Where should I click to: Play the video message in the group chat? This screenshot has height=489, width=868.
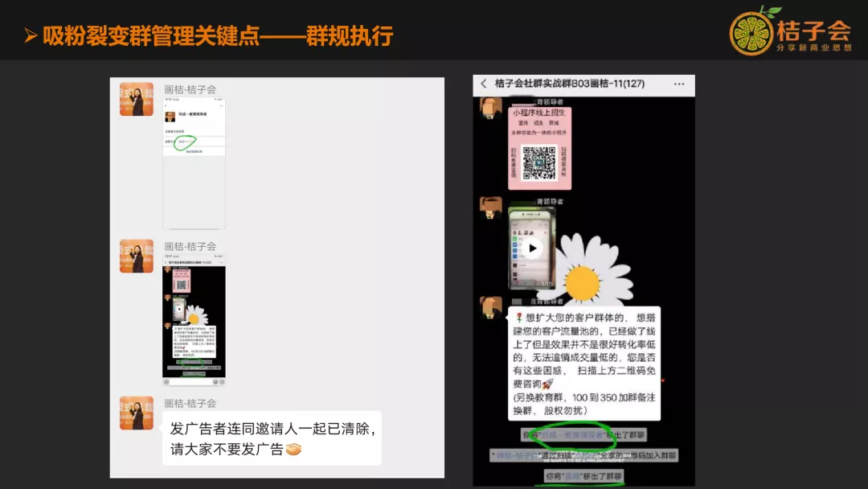click(532, 248)
